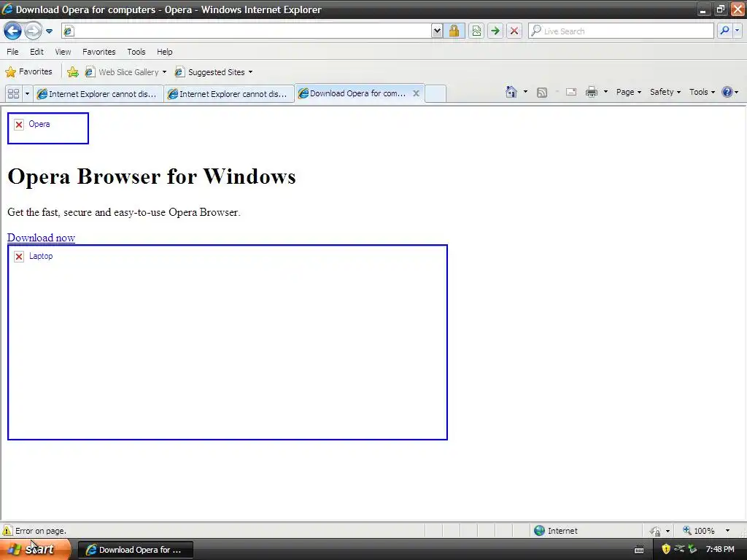Click the Add to Favorites Bar icon
Screen dimensions: 747x560
tap(72, 72)
